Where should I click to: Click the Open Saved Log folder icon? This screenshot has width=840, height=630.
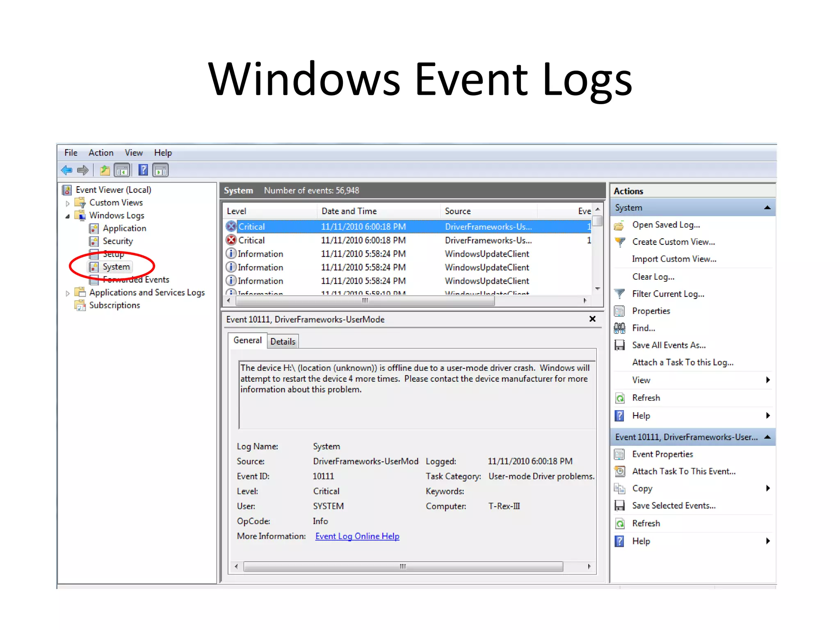point(619,225)
